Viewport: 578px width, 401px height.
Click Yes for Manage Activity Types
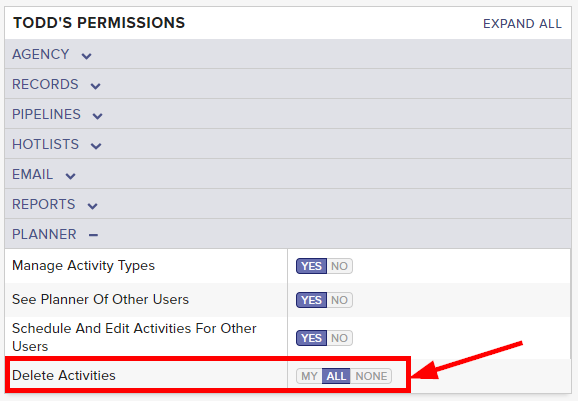click(311, 266)
